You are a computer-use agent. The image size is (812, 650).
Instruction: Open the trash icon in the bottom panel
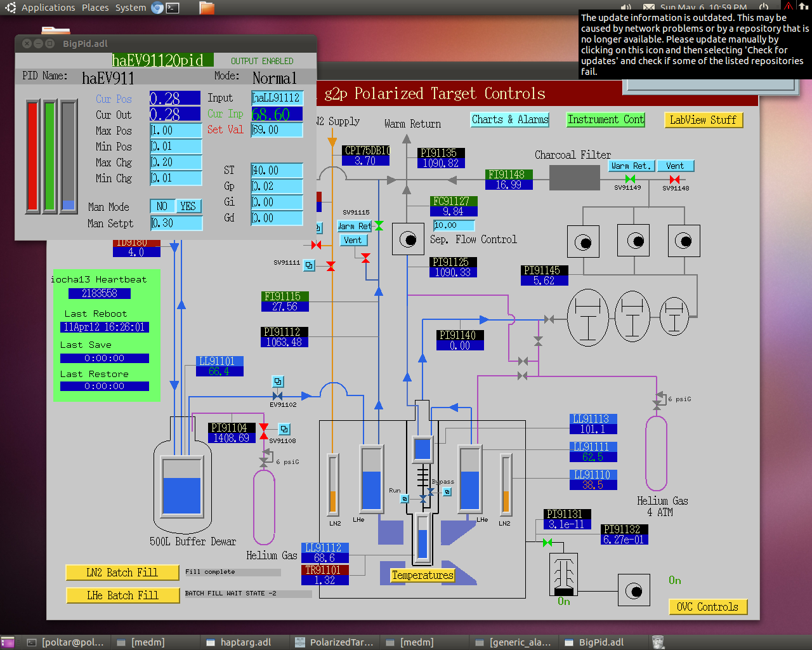658,642
